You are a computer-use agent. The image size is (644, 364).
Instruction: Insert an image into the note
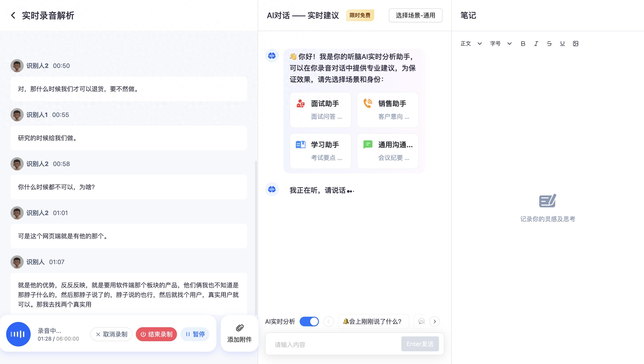576,44
